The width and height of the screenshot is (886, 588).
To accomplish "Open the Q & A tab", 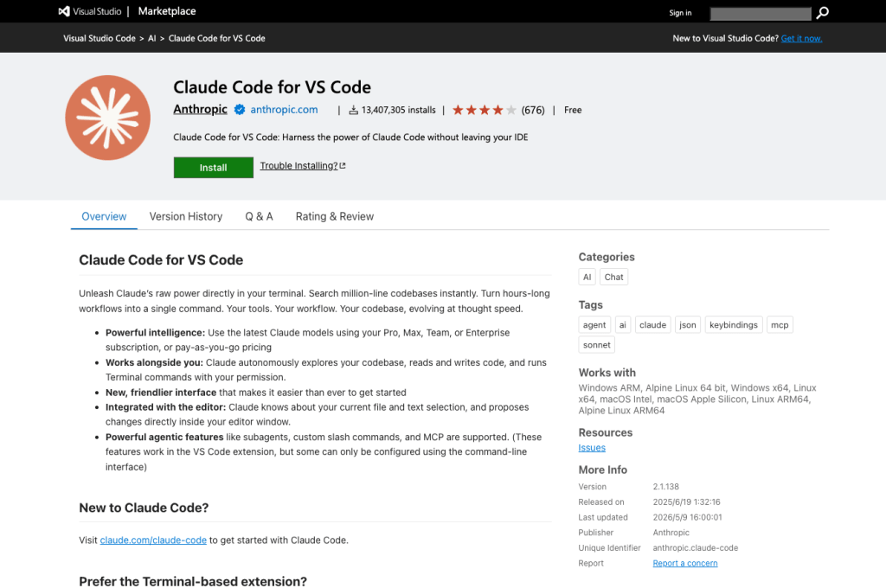I will coord(259,216).
